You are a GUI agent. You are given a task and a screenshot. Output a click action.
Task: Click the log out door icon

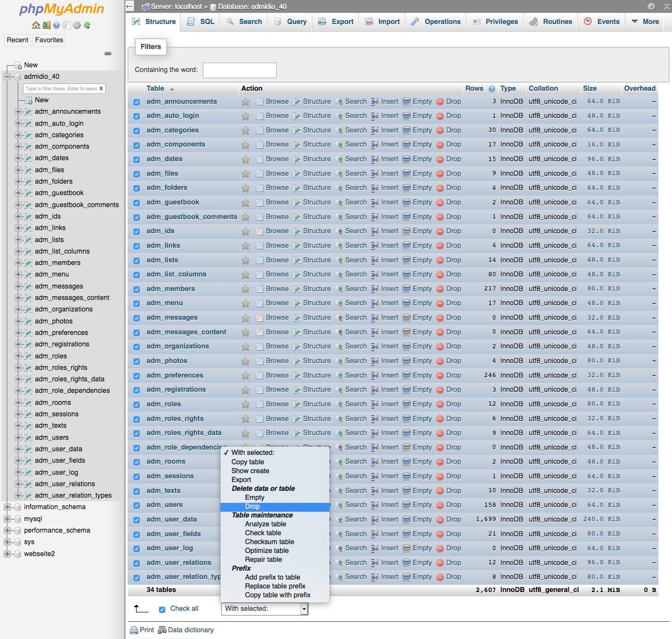[46, 25]
